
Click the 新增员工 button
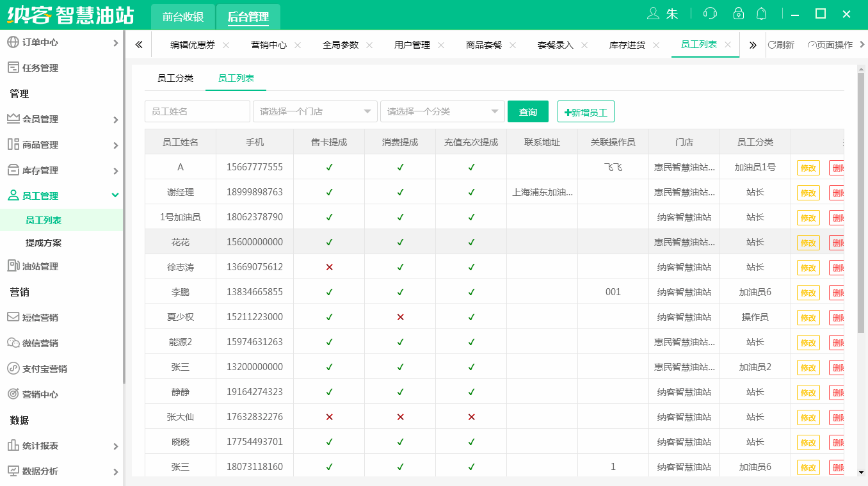(585, 111)
